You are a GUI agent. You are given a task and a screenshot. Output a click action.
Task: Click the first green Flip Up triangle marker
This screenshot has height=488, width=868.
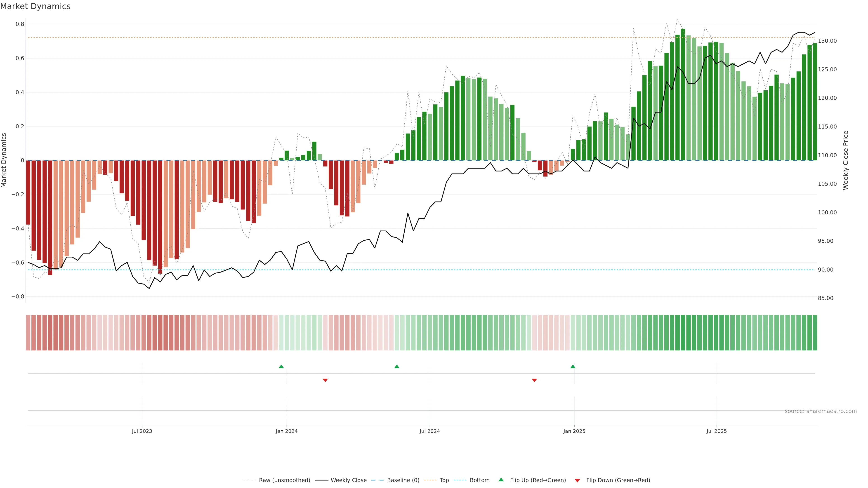point(281,366)
